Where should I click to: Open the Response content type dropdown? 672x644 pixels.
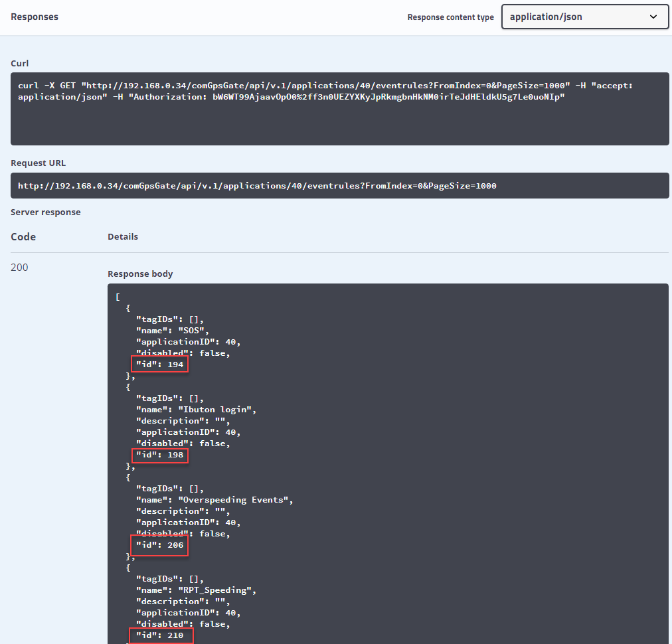pyautogui.click(x=584, y=17)
